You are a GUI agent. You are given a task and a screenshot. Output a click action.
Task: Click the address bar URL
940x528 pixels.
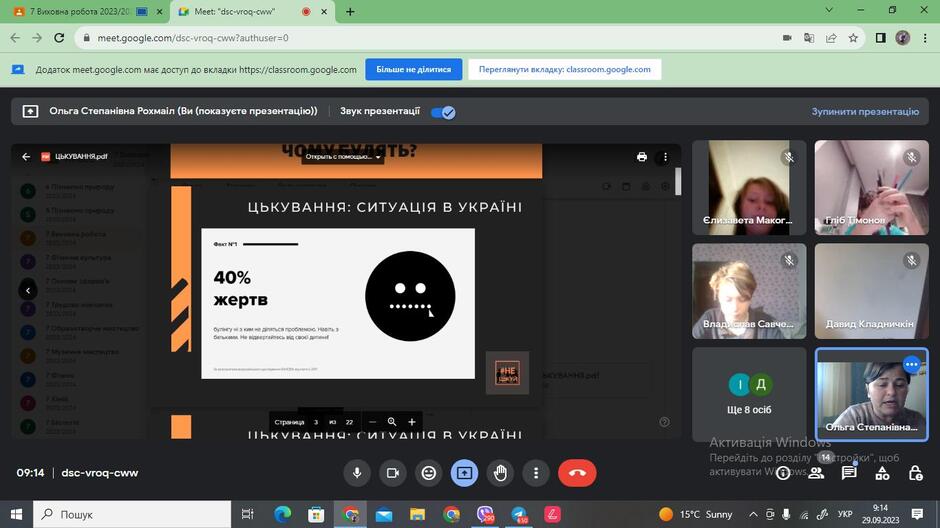coord(192,38)
